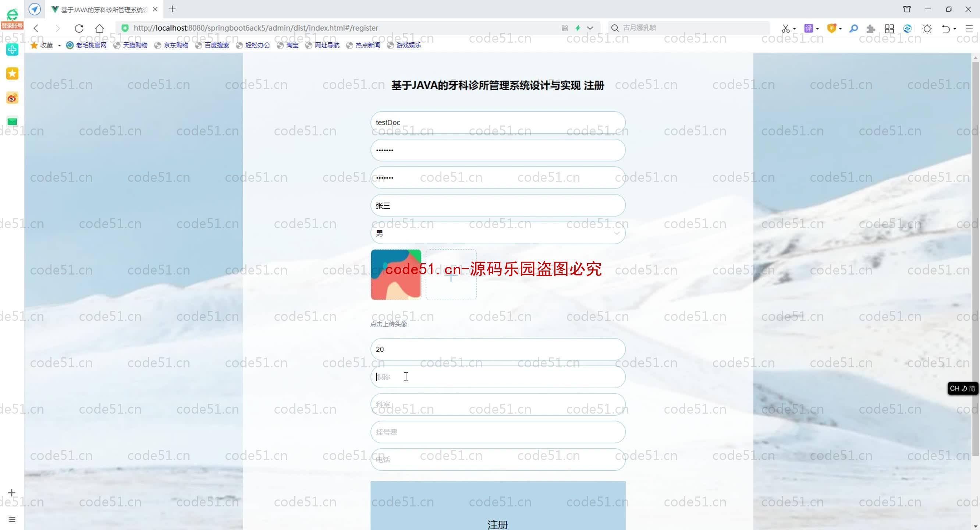Open the undo icon dropdown arrow
Image resolution: width=980 pixels, height=530 pixels.
(955, 29)
